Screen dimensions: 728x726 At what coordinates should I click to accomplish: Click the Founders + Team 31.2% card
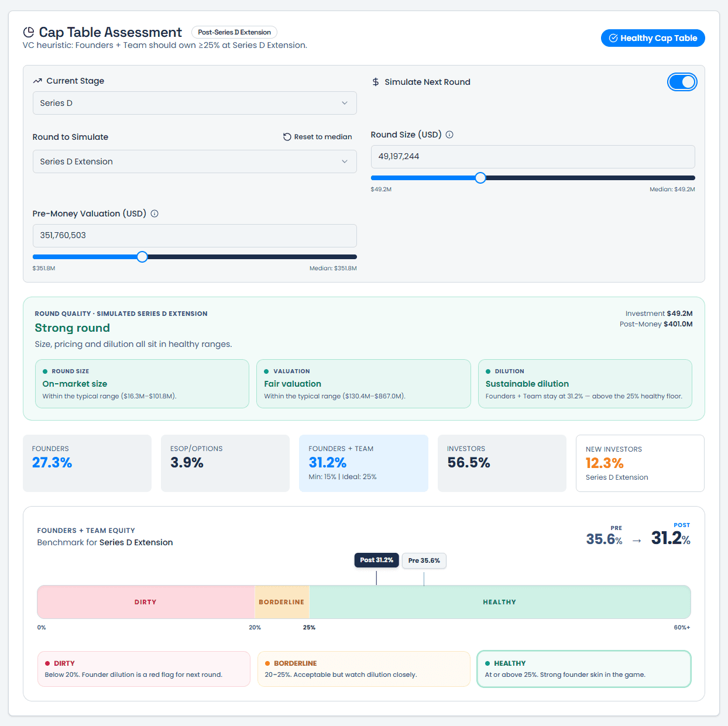click(x=363, y=463)
